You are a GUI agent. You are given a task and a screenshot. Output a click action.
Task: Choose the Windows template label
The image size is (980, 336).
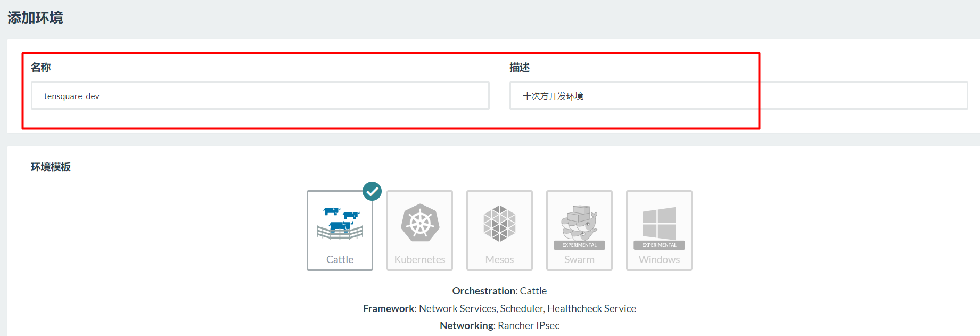click(x=659, y=259)
